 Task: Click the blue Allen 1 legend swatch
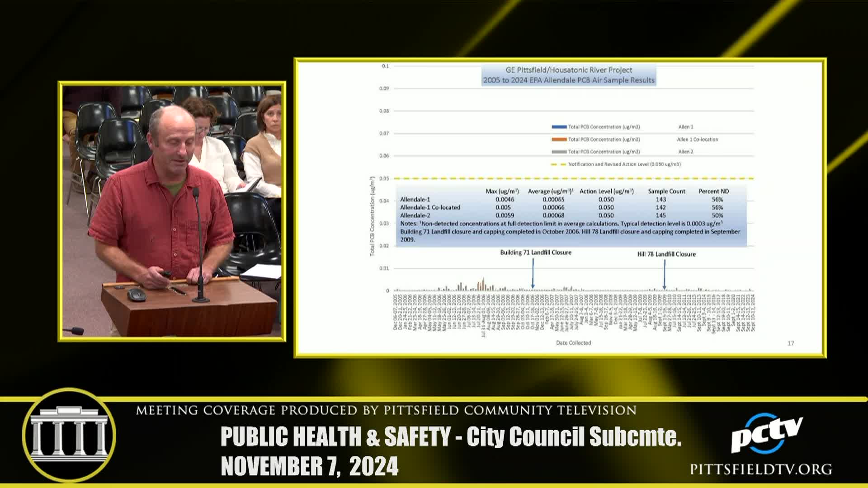click(x=559, y=127)
